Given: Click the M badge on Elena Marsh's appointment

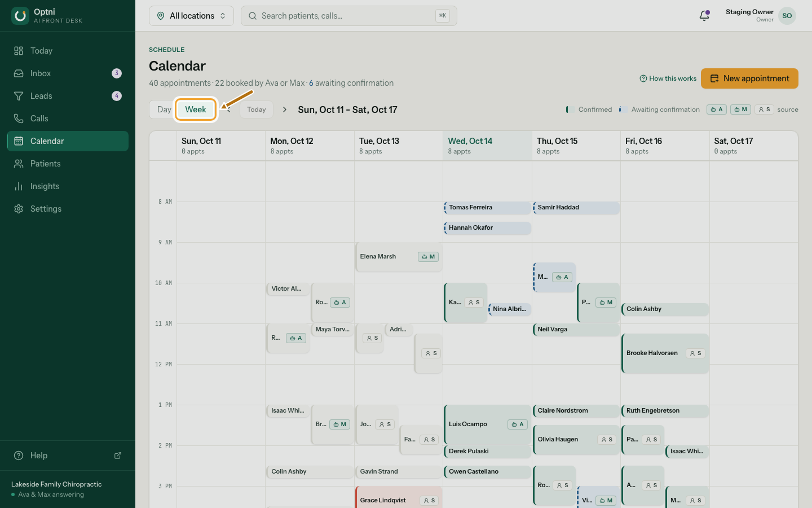Looking at the screenshot, I should tap(429, 257).
